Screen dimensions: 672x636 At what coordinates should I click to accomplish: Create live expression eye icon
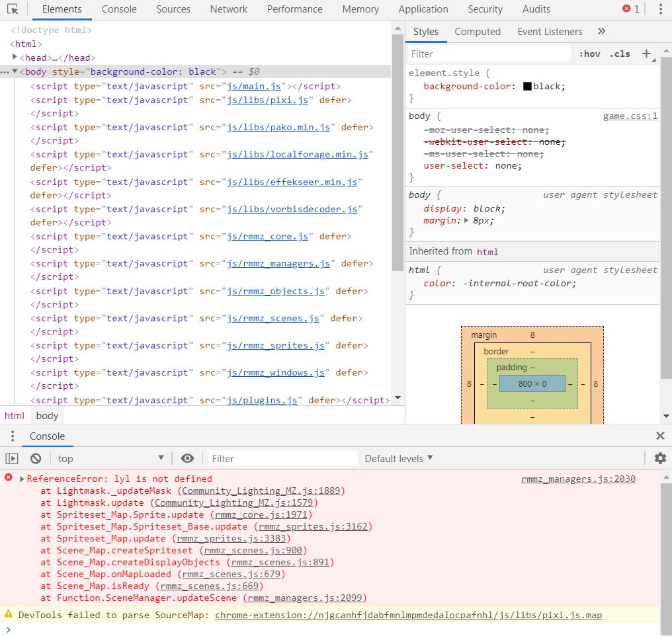coord(187,459)
